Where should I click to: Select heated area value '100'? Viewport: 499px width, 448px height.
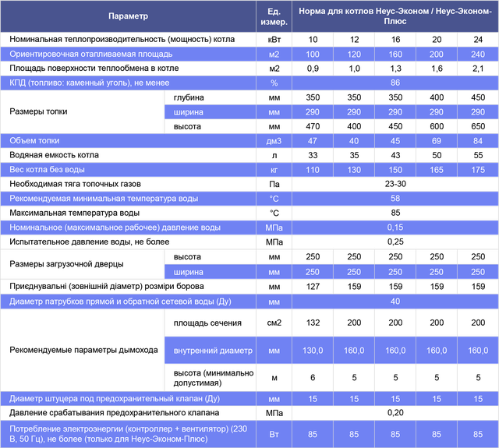point(313,55)
